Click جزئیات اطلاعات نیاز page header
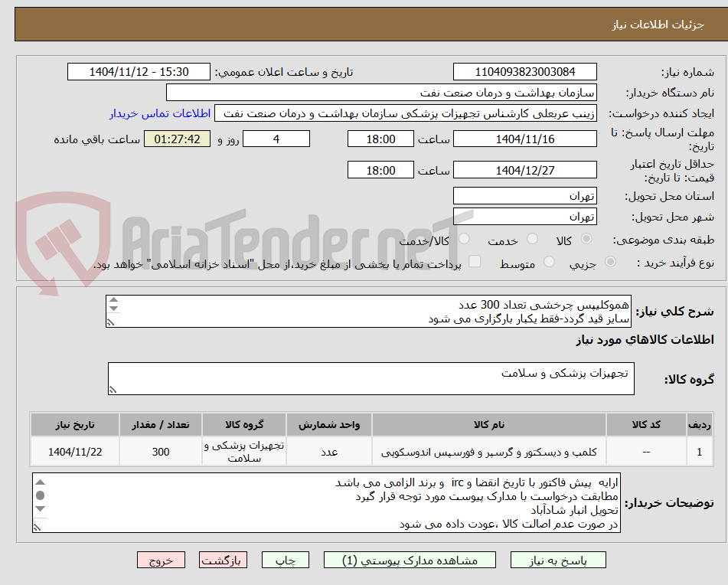Viewport: 728px width, 585px height. click(658, 25)
